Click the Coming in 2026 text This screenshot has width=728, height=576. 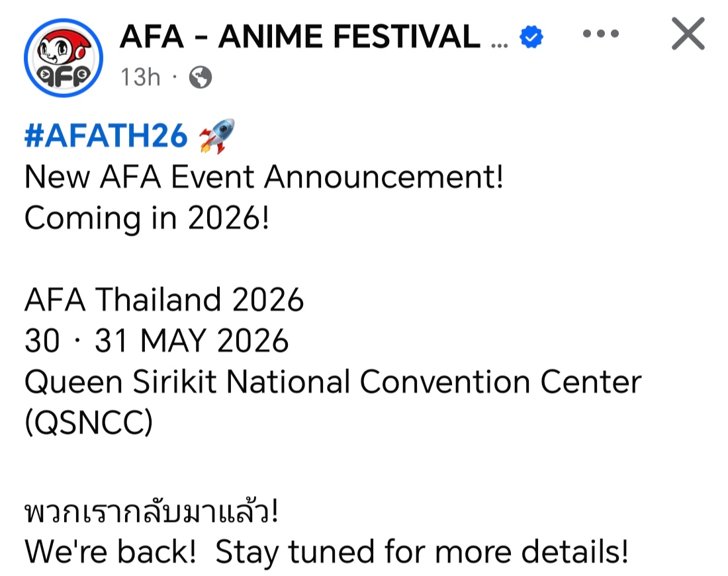click(147, 219)
